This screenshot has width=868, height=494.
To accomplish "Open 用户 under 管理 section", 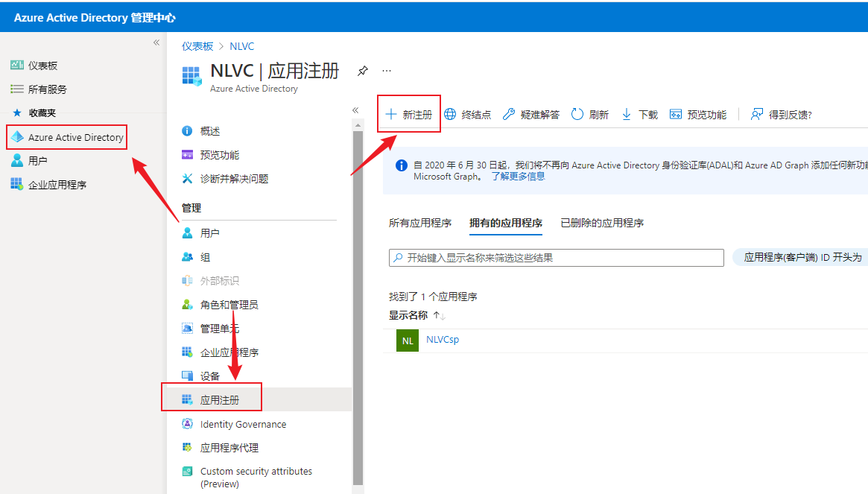I will click(200, 233).
